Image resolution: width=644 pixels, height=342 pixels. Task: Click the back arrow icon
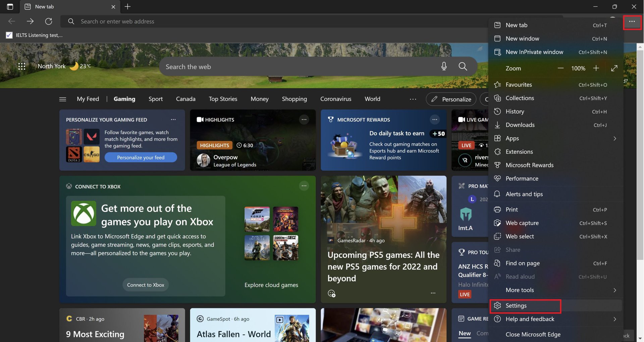[x=12, y=21]
